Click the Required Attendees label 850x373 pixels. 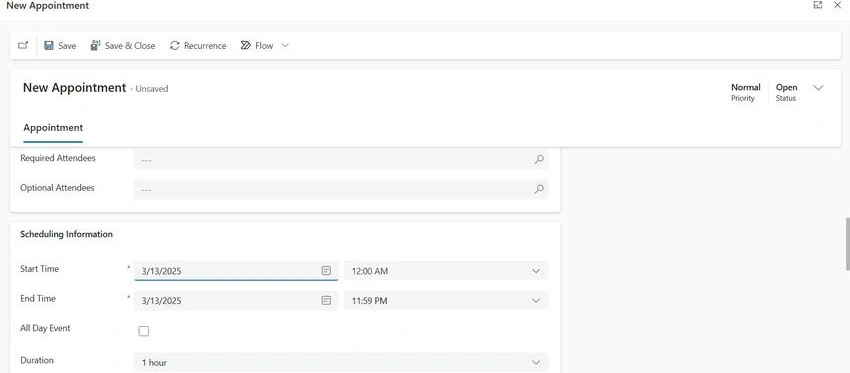[x=58, y=158]
